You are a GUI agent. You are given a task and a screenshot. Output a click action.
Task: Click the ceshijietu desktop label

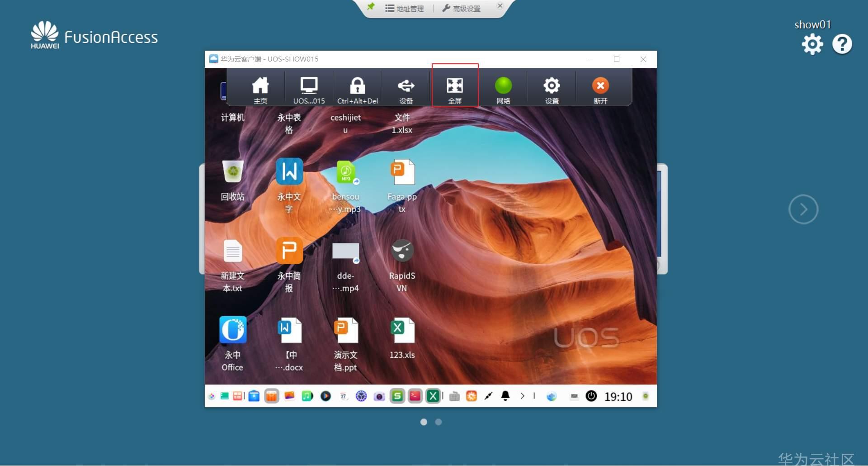(346, 124)
